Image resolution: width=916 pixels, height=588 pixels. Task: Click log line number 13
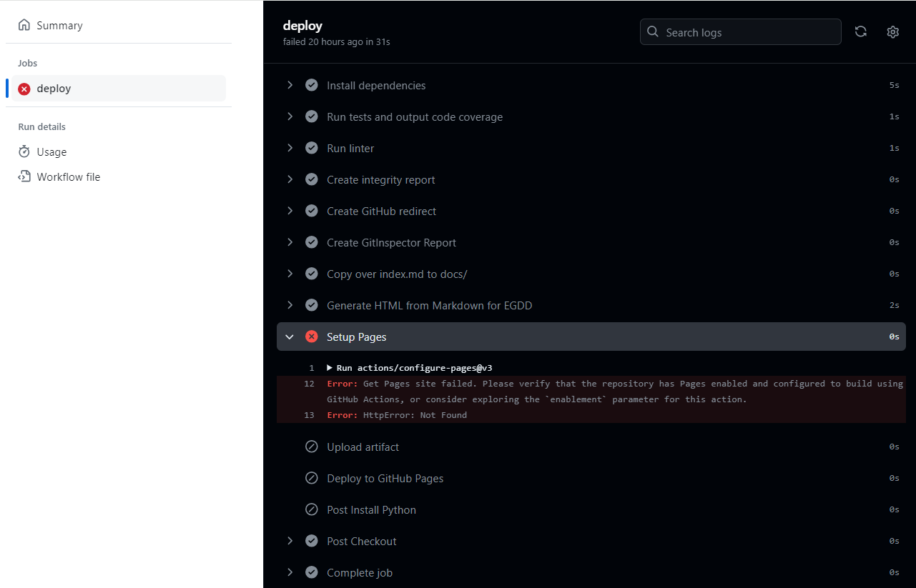pyautogui.click(x=309, y=415)
